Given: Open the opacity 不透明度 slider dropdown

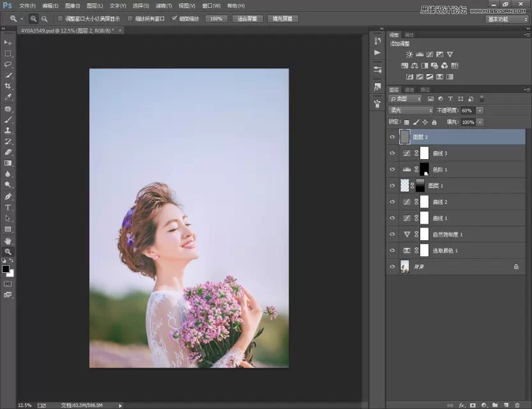Looking at the screenshot, I should 480,111.
